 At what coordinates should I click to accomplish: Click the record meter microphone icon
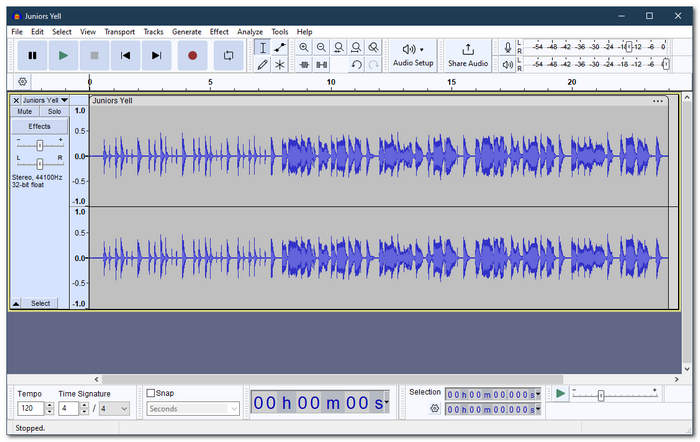[507, 47]
